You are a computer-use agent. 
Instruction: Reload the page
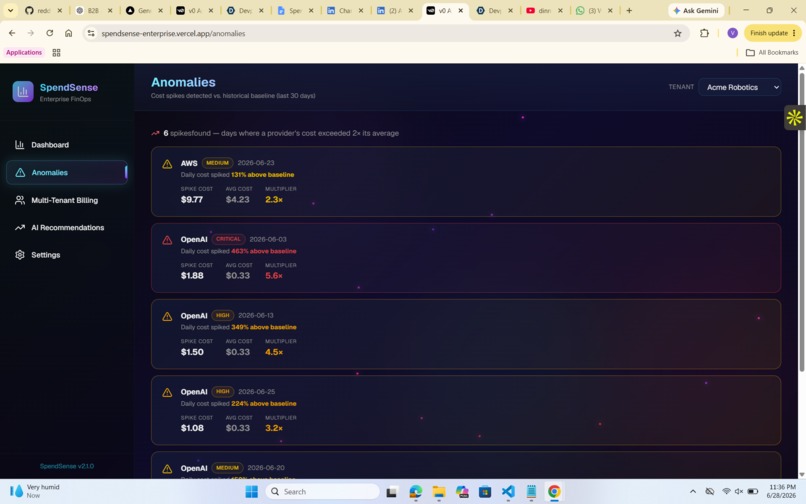pos(49,33)
